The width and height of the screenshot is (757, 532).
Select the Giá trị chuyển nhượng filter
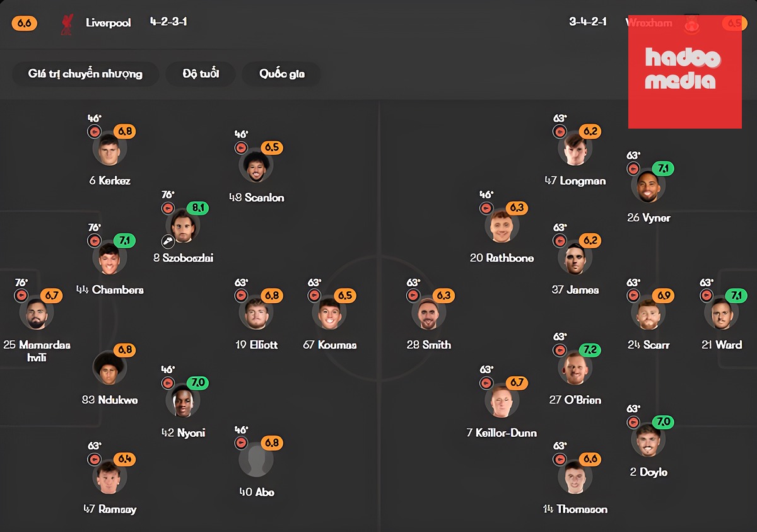pyautogui.click(x=85, y=74)
